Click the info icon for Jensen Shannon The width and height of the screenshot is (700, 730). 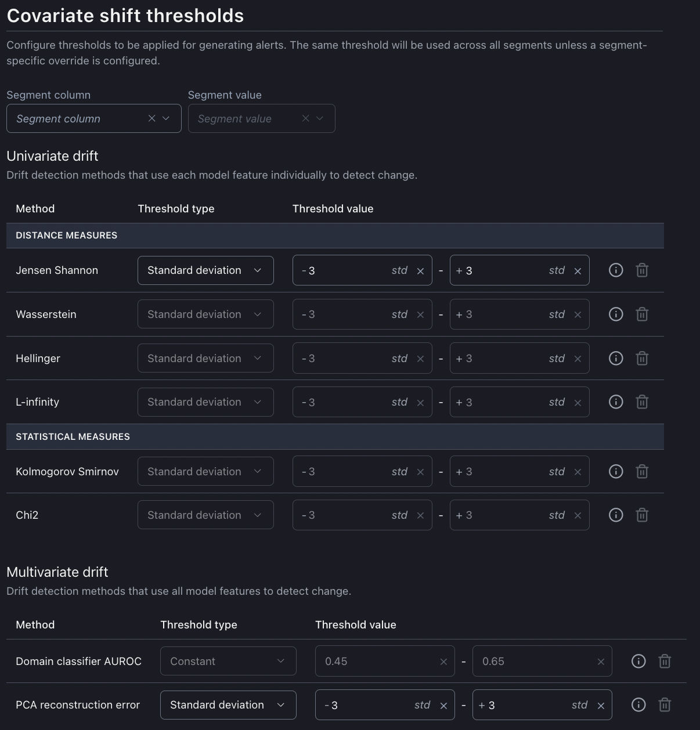616,270
